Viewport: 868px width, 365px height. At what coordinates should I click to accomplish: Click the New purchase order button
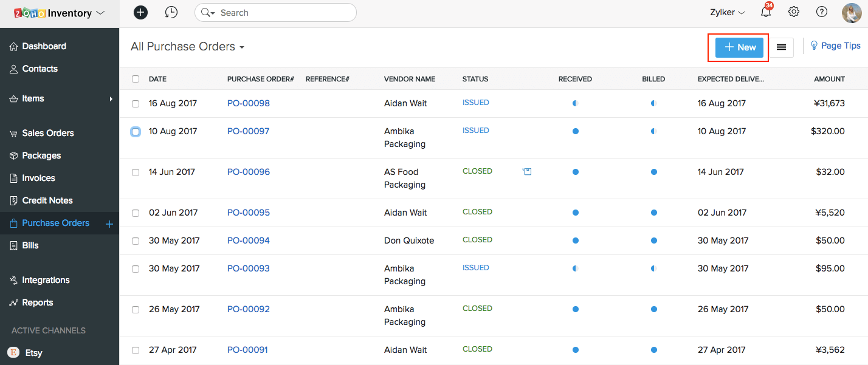tap(739, 47)
